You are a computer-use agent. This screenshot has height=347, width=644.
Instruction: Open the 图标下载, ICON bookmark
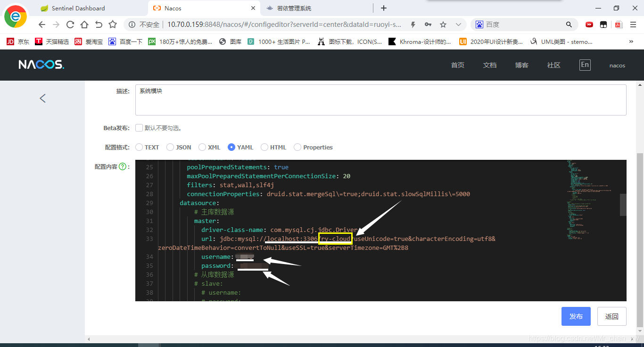[x=350, y=41]
